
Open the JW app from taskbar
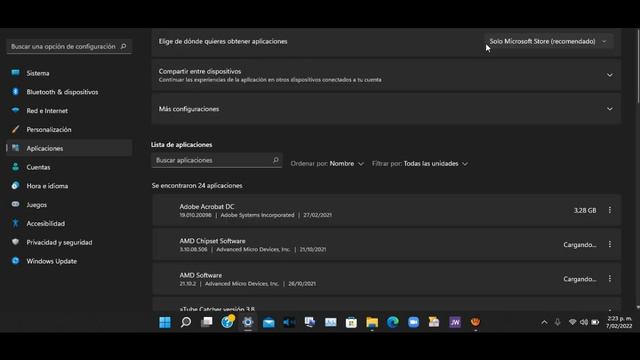point(455,322)
